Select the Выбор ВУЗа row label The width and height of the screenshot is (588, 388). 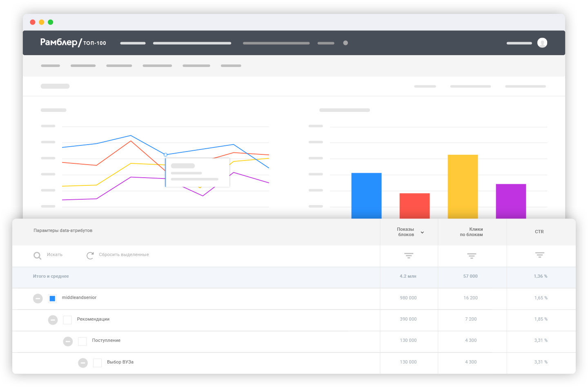pos(120,362)
